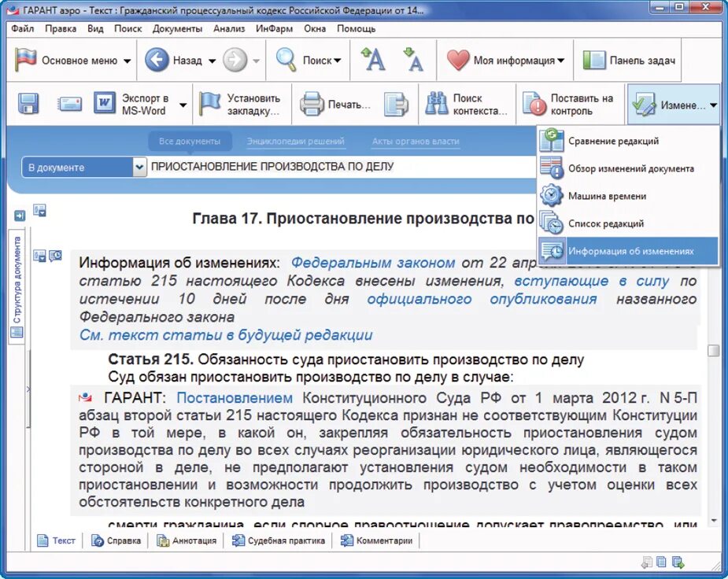Viewport: 728px width, 579px height.
Task: Expand forward history dropdown arrow
Action: tap(256, 61)
